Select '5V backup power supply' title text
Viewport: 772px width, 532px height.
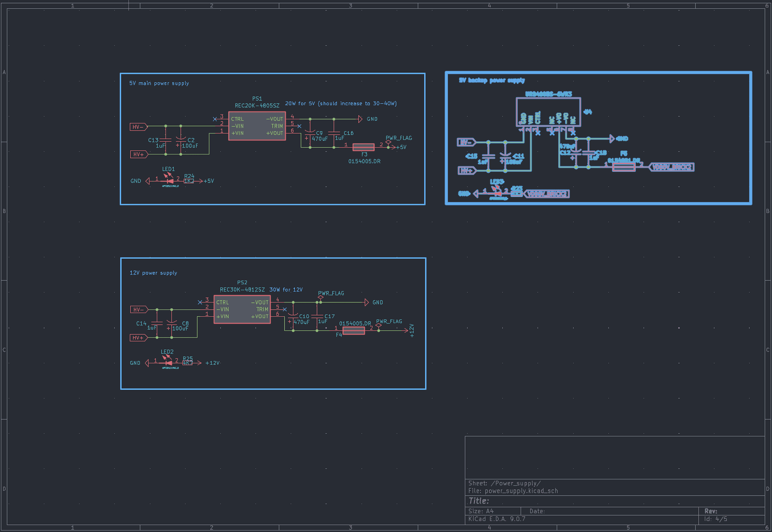[492, 80]
